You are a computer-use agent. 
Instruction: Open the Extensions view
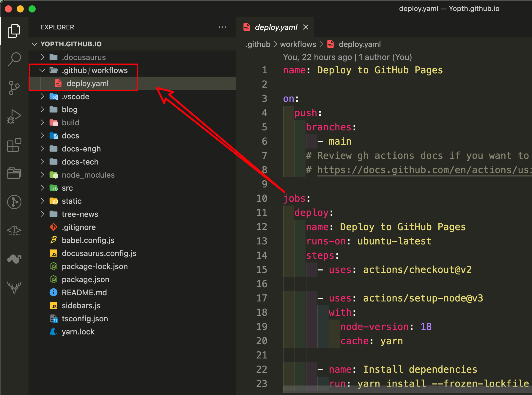tap(14, 145)
